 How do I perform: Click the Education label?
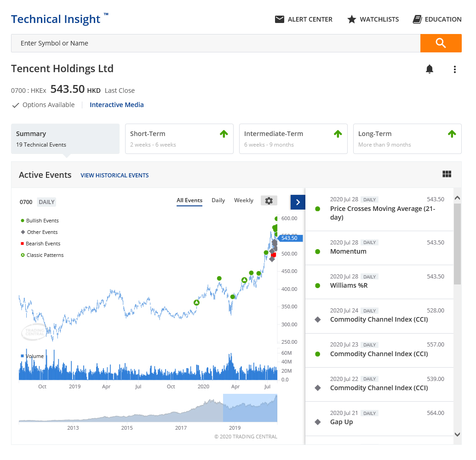point(443,19)
